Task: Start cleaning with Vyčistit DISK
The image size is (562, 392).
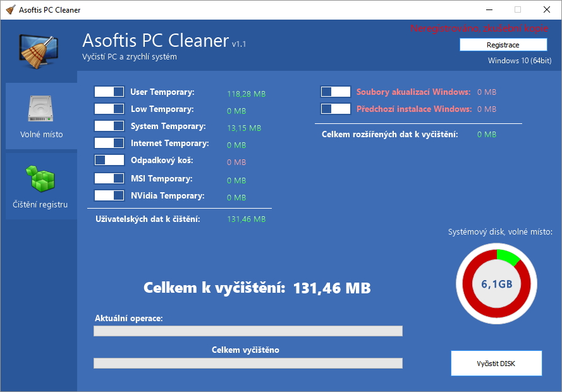Action: point(496,363)
